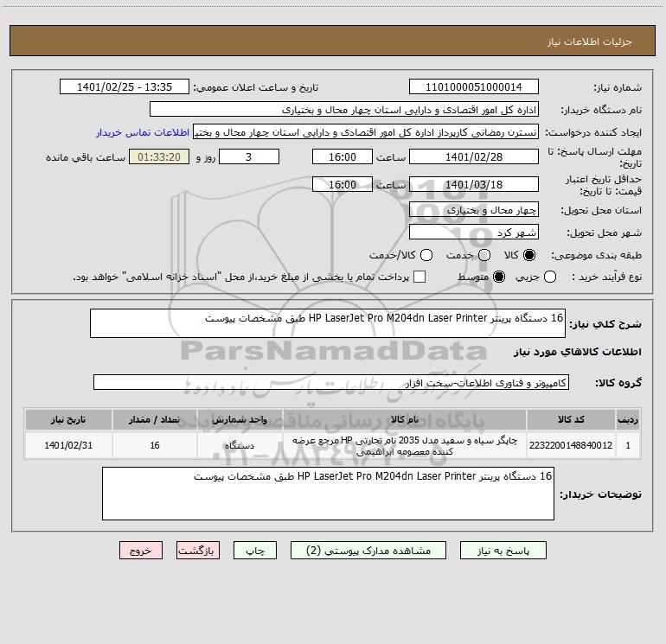This screenshot has width=666, height=644.
Task: Click the buyer organization name field
Action: click(344, 109)
